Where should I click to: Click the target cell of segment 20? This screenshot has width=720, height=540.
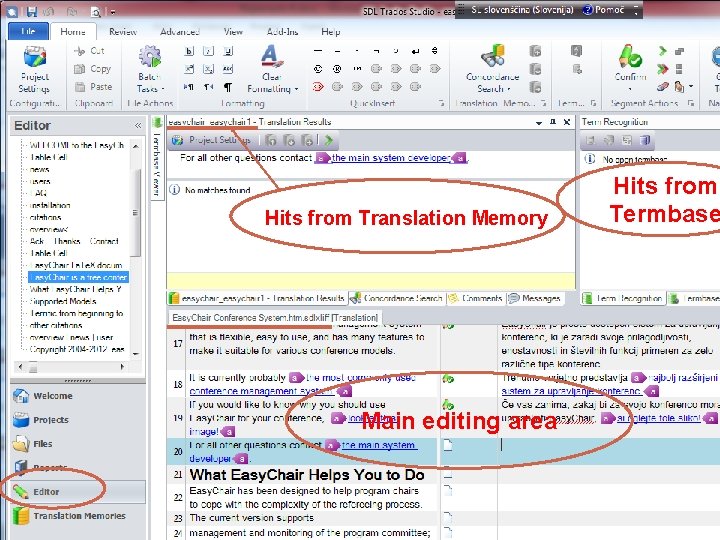[609, 451]
